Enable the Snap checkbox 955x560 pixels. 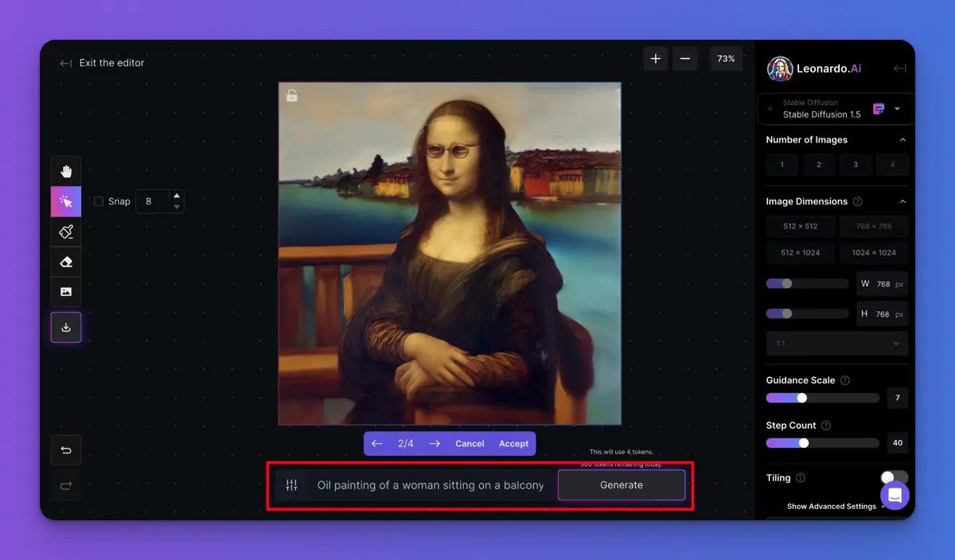click(x=99, y=201)
